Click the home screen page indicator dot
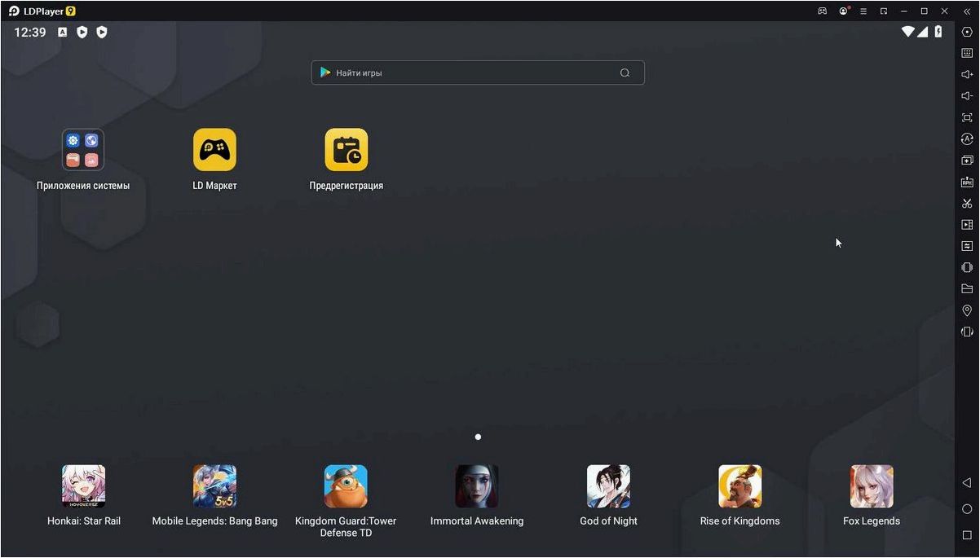980x558 pixels. (x=478, y=437)
